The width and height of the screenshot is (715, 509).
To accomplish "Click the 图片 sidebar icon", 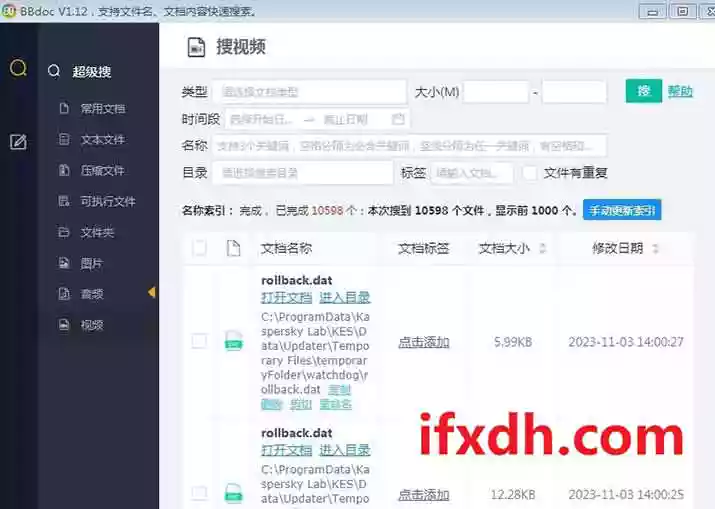I will pos(64,263).
